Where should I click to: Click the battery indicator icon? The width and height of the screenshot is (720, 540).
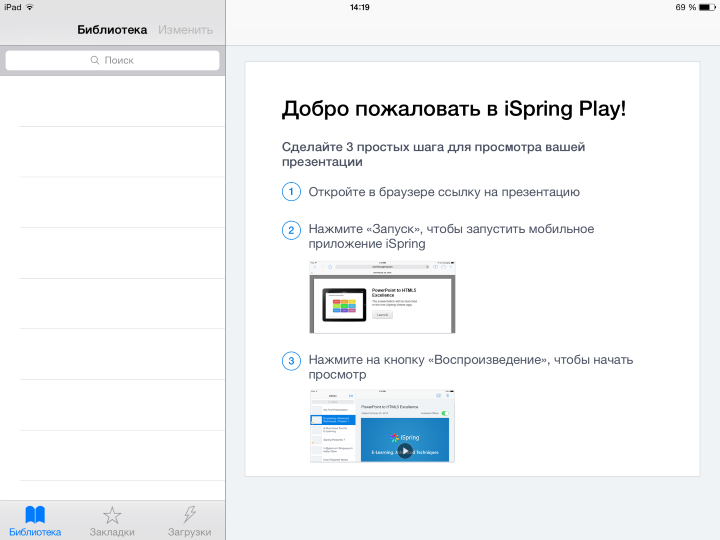click(707, 7)
